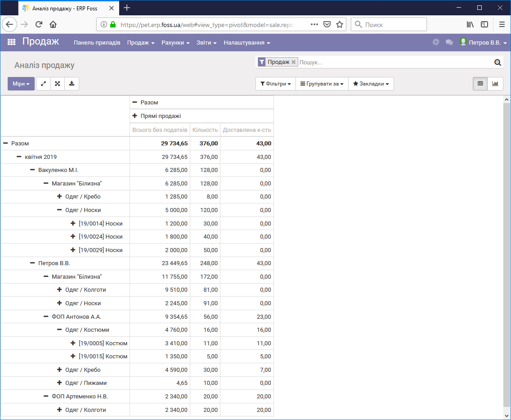Open the conversations chat icon
This screenshot has width=511, height=420.
449,42
